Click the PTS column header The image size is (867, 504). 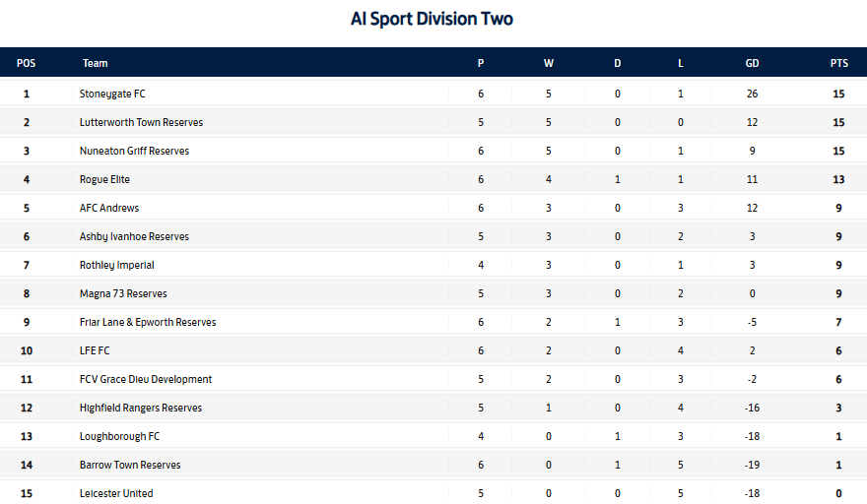[x=838, y=63]
